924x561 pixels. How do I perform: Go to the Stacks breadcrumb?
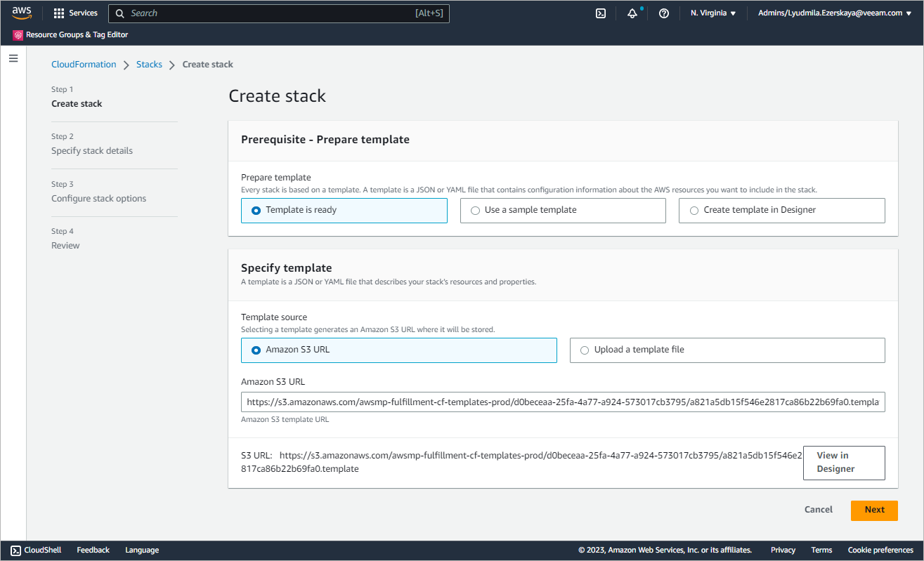[149, 65]
